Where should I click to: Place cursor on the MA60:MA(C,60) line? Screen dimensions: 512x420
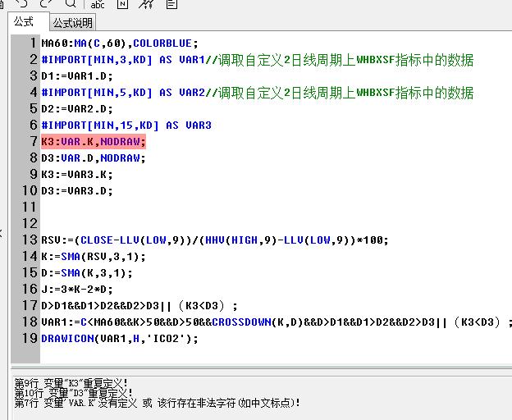pos(119,43)
